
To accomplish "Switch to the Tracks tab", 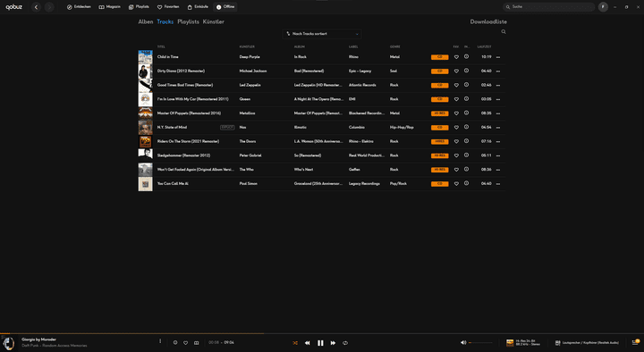I will (165, 21).
